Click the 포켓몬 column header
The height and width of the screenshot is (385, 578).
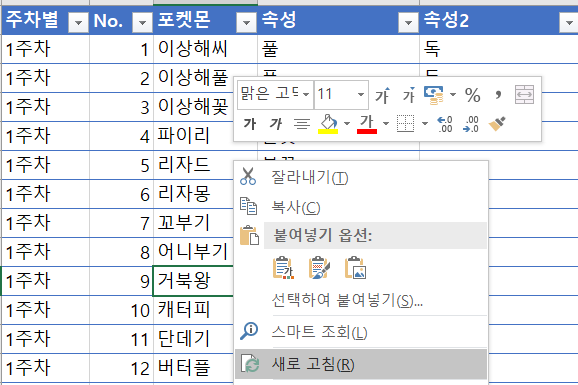pyautogui.click(x=205, y=20)
